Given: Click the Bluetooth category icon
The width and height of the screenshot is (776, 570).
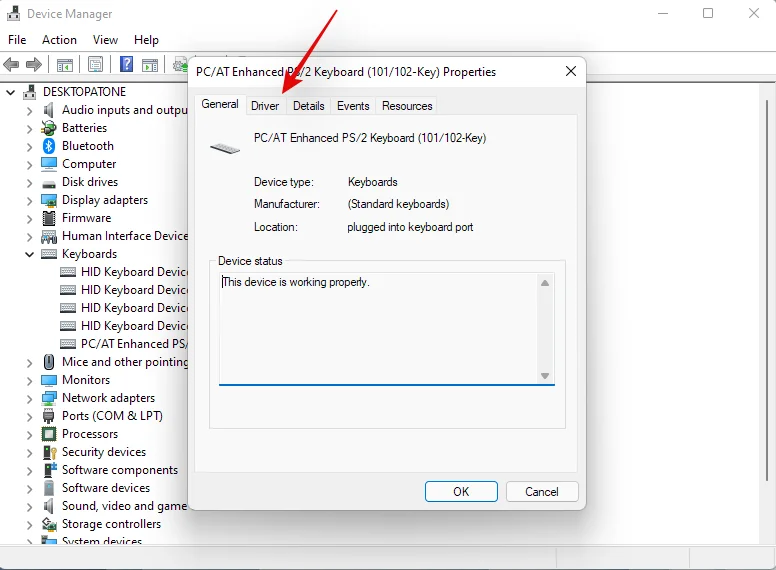Looking at the screenshot, I should tap(48, 146).
